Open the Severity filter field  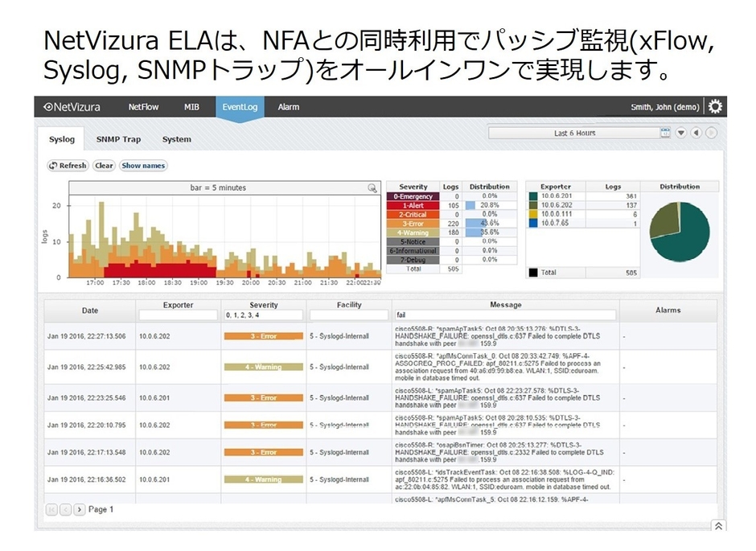point(264,315)
